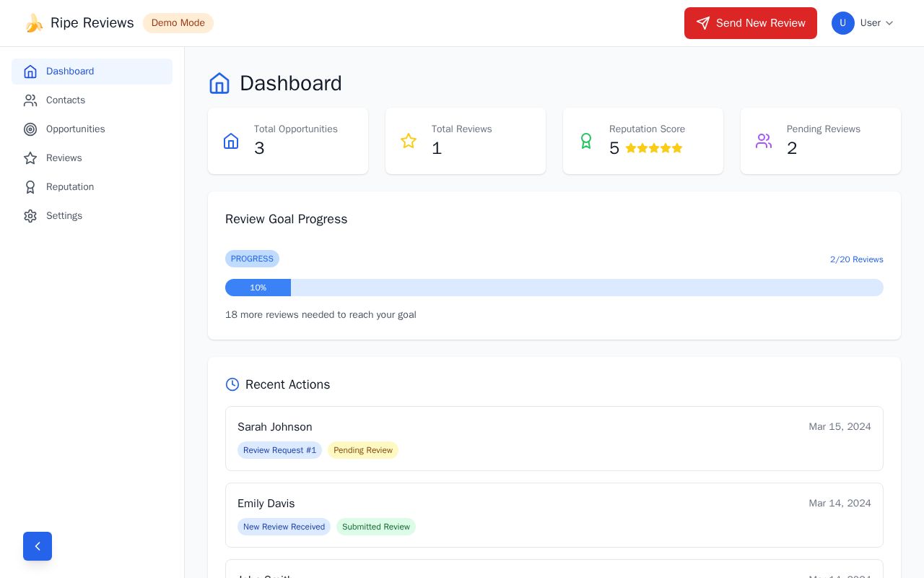Click the Pending Reviews purple people icon
Viewport: 924px width, 578px height.
pyautogui.click(x=764, y=141)
